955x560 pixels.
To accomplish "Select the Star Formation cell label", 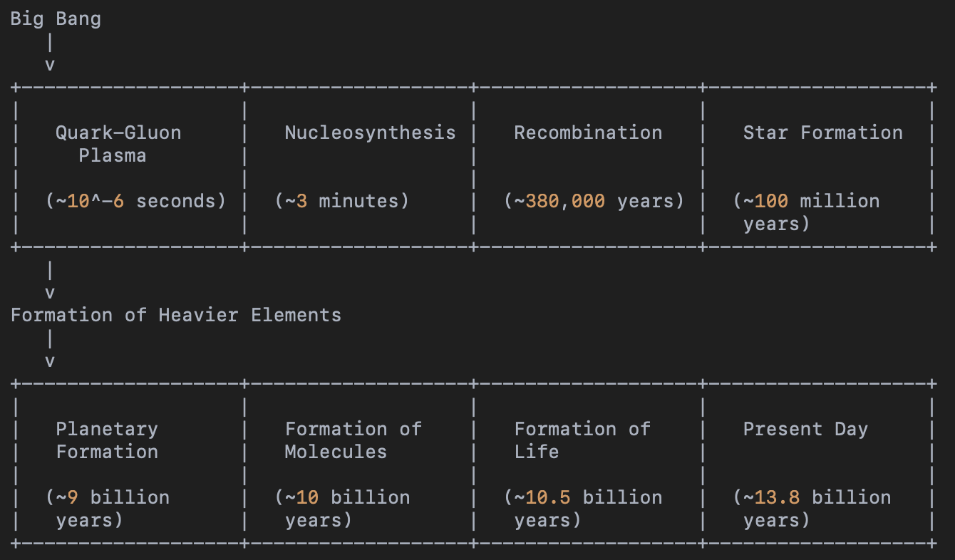I will (822, 133).
